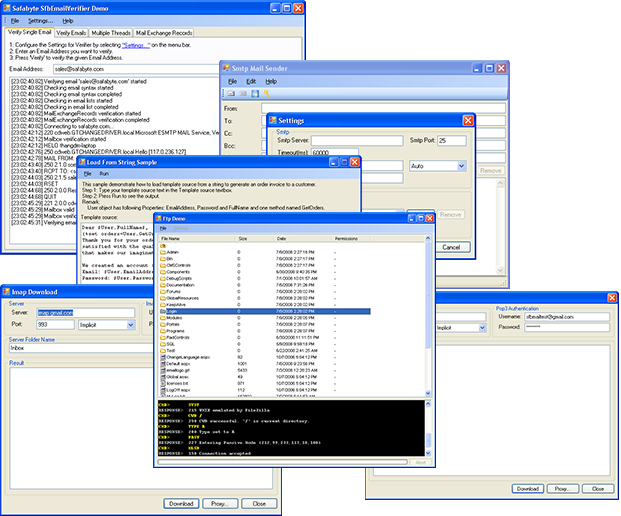Select the Components folder icon in Ftp Demo
This screenshot has height=516, width=621.
click(163, 272)
